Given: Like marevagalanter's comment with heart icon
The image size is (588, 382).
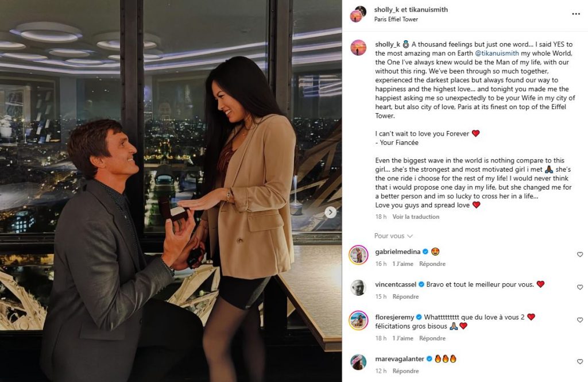Looking at the screenshot, I should tap(580, 361).
